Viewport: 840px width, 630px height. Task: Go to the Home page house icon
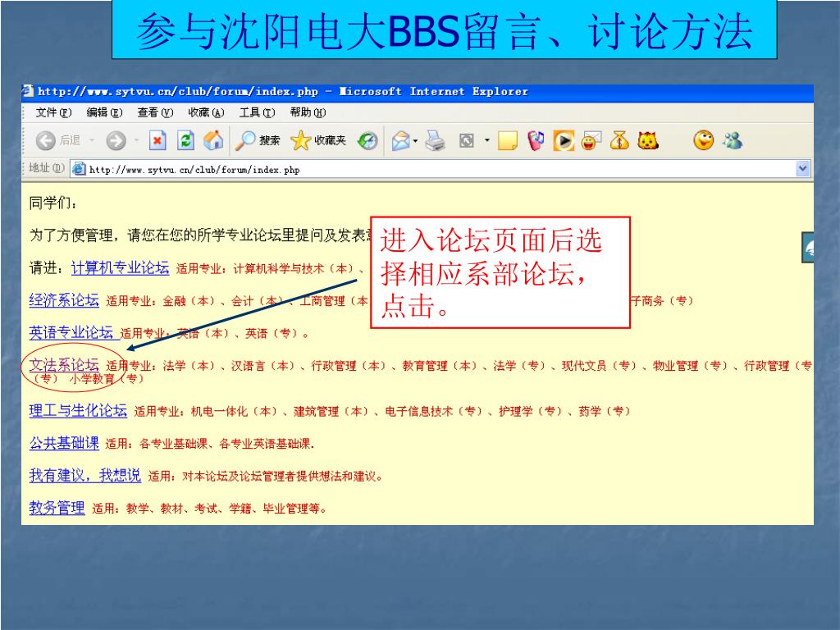[213, 140]
